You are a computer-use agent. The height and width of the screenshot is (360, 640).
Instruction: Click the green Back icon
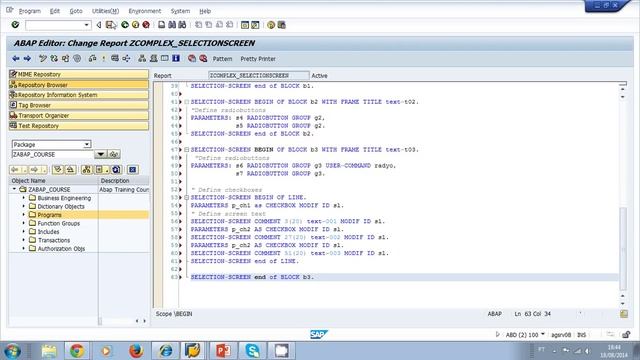(125, 25)
